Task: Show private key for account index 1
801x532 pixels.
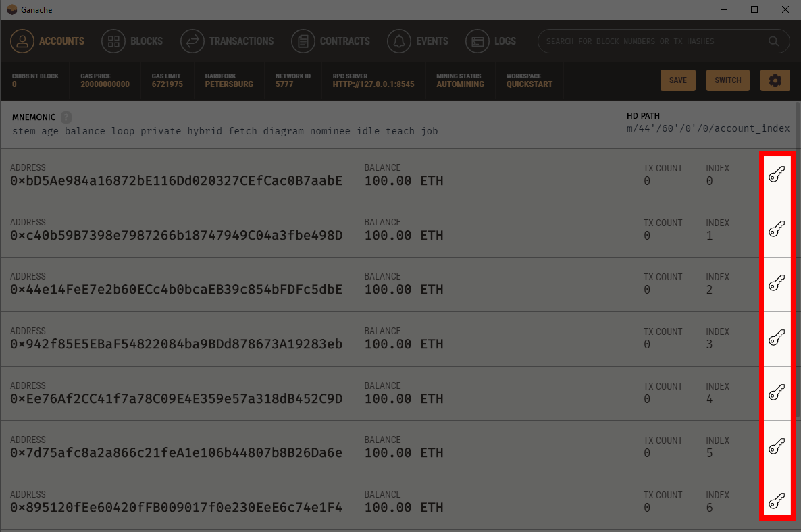Action: point(777,230)
